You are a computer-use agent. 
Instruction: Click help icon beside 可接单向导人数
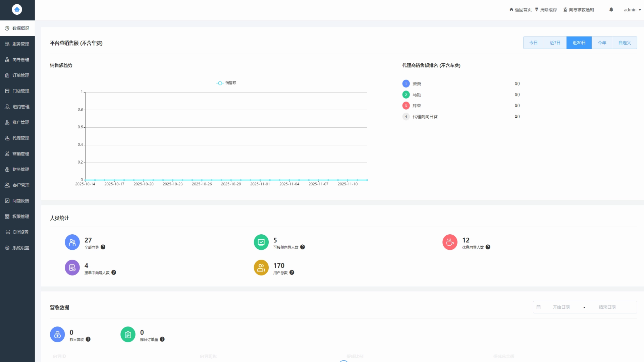tap(303, 247)
